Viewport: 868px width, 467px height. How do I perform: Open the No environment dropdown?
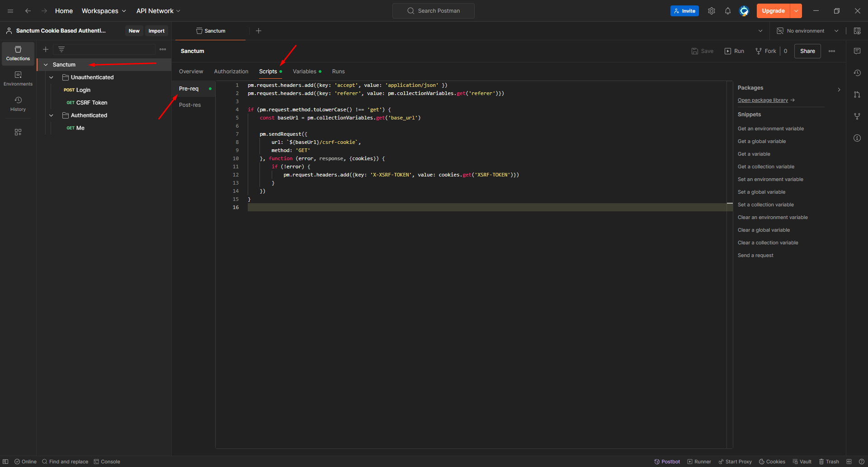[807, 31]
